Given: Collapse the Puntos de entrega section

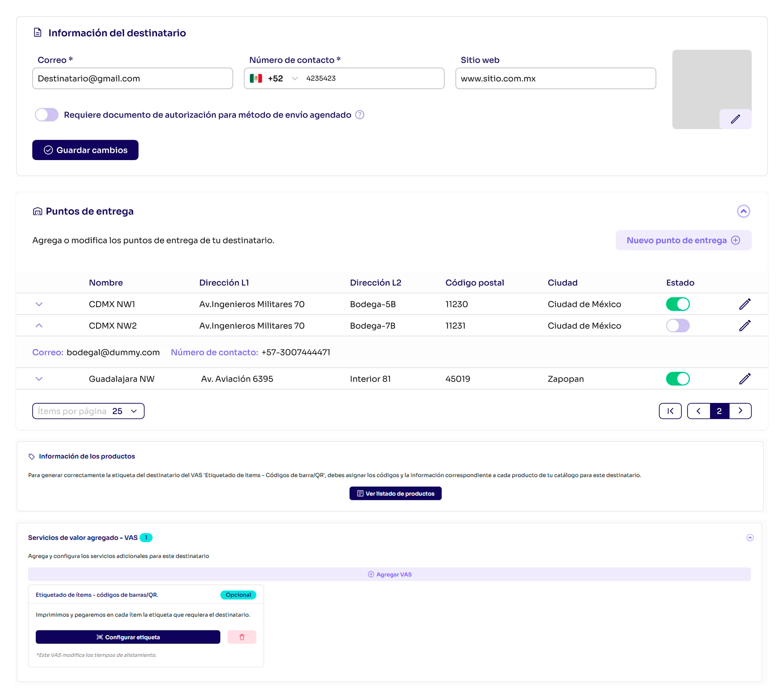Looking at the screenshot, I should click(743, 211).
